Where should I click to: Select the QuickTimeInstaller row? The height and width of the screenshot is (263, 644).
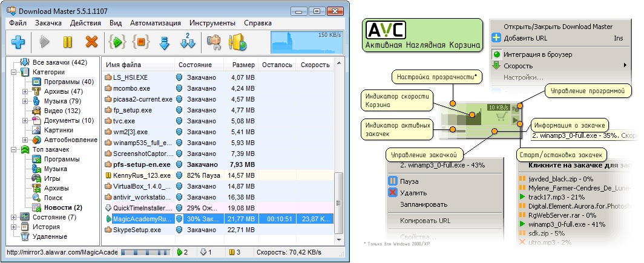click(x=218, y=208)
